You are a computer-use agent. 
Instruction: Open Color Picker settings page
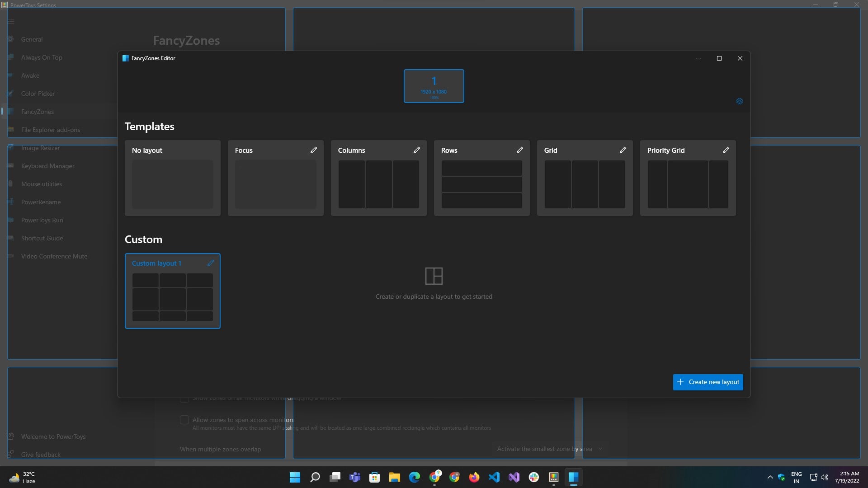pyautogui.click(x=38, y=94)
